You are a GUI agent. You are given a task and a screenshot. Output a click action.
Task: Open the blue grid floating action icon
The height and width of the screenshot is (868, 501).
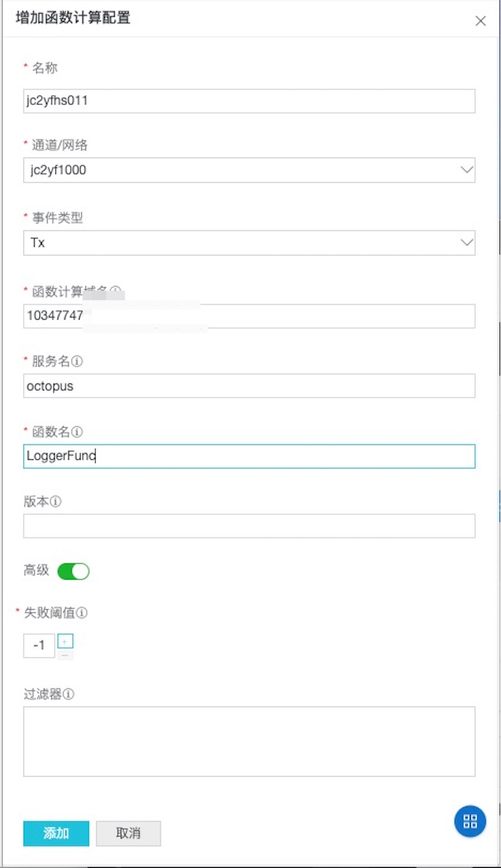(x=470, y=821)
